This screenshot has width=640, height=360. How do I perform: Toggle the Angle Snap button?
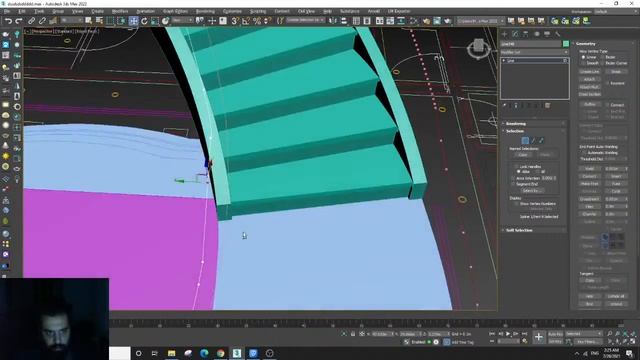[246, 20]
